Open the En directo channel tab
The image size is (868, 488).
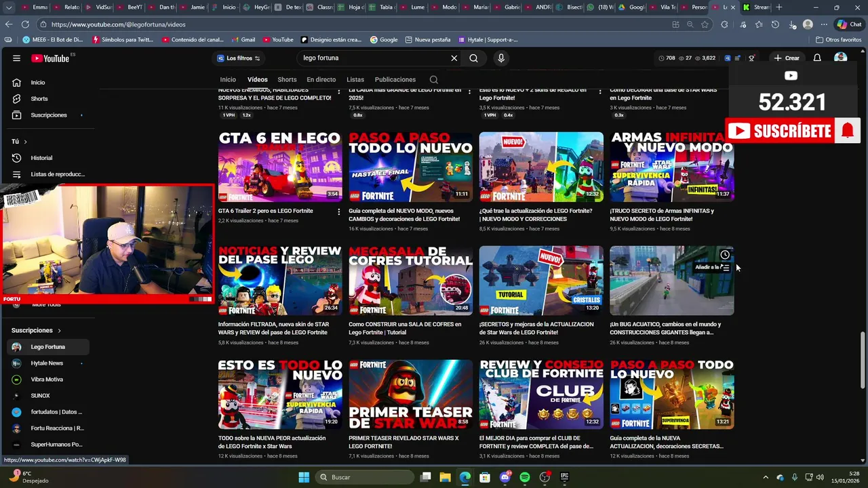pyautogui.click(x=321, y=80)
